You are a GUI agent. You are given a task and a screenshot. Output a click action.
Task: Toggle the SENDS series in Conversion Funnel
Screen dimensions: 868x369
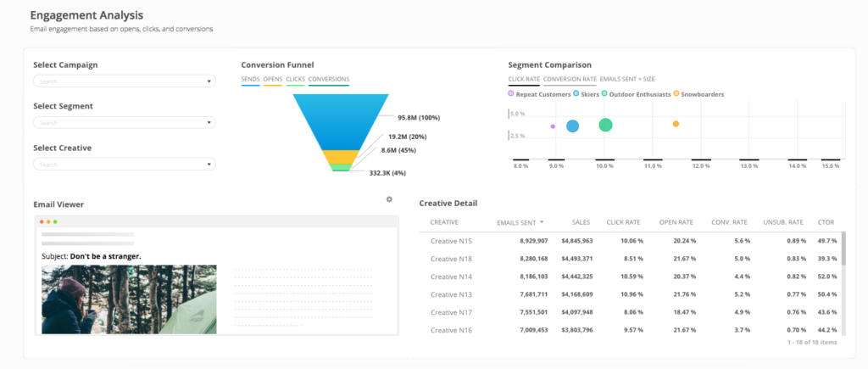[x=250, y=79]
